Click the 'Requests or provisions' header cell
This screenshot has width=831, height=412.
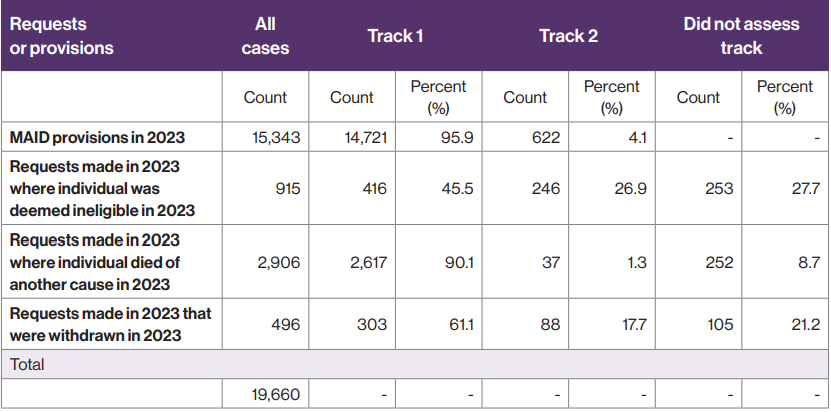point(62,36)
